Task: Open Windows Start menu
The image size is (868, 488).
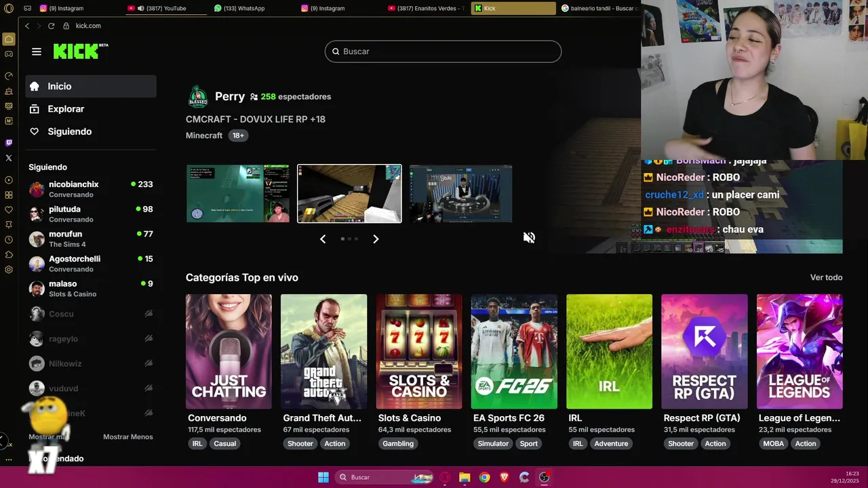Action: [x=323, y=477]
